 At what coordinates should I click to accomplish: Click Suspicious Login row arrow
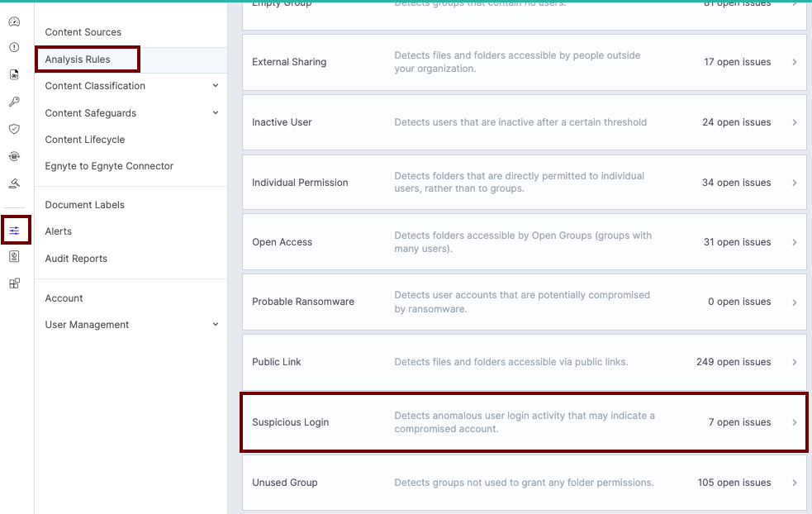point(795,422)
